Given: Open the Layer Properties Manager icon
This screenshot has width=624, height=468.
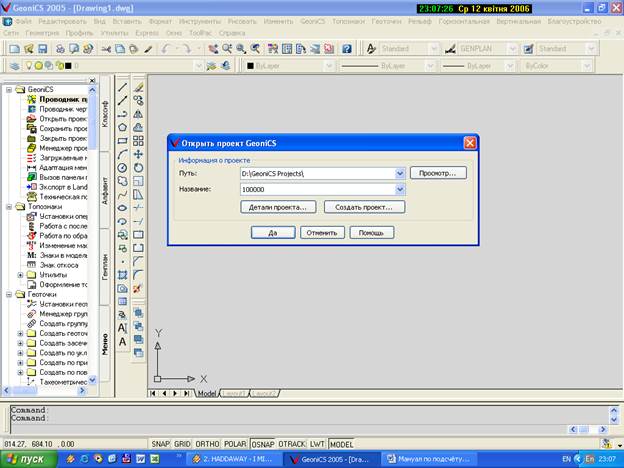Looking at the screenshot, I should point(15,66).
